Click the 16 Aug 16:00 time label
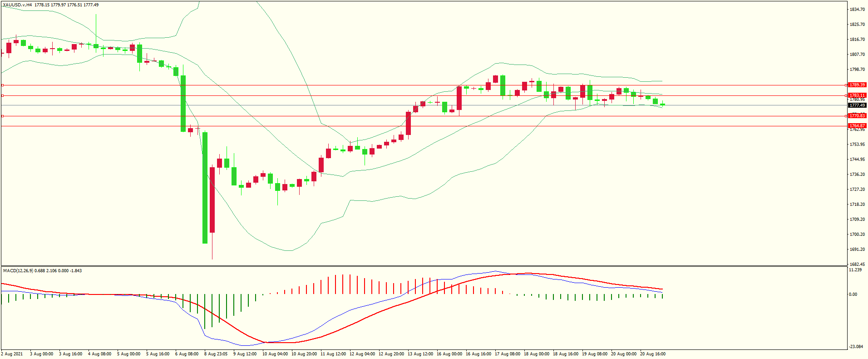 478,354
